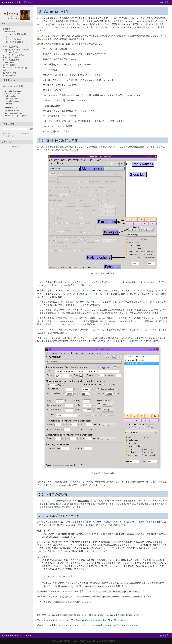Viewport: 172px width, 644px height.
Task: Click the メーリングリスト link in the text
Action: click(x=111, y=548)
